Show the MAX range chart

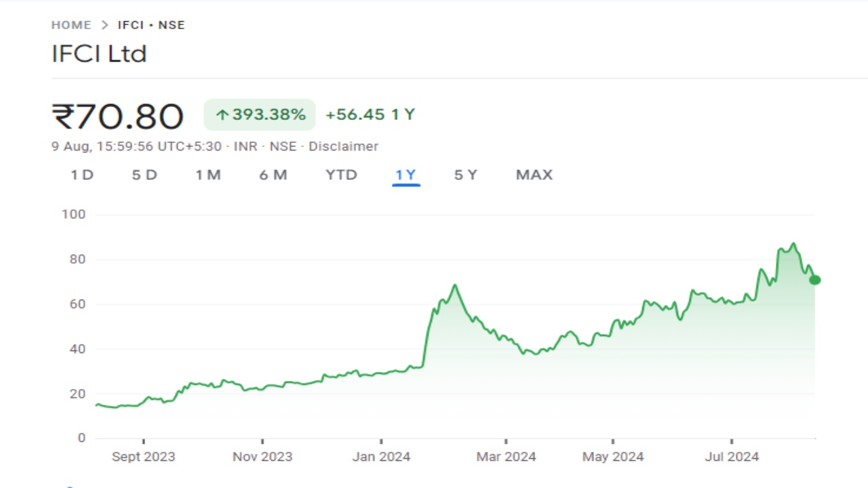pos(534,175)
